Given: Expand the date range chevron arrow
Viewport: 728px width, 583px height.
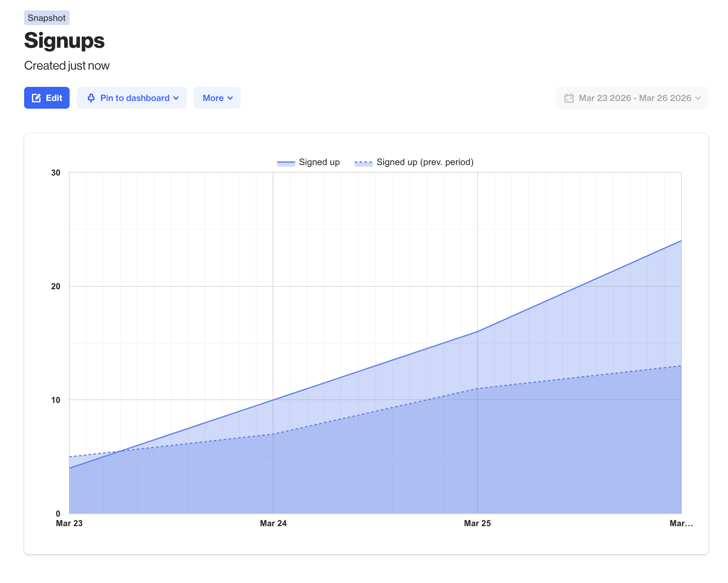Looking at the screenshot, I should pos(698,98).
